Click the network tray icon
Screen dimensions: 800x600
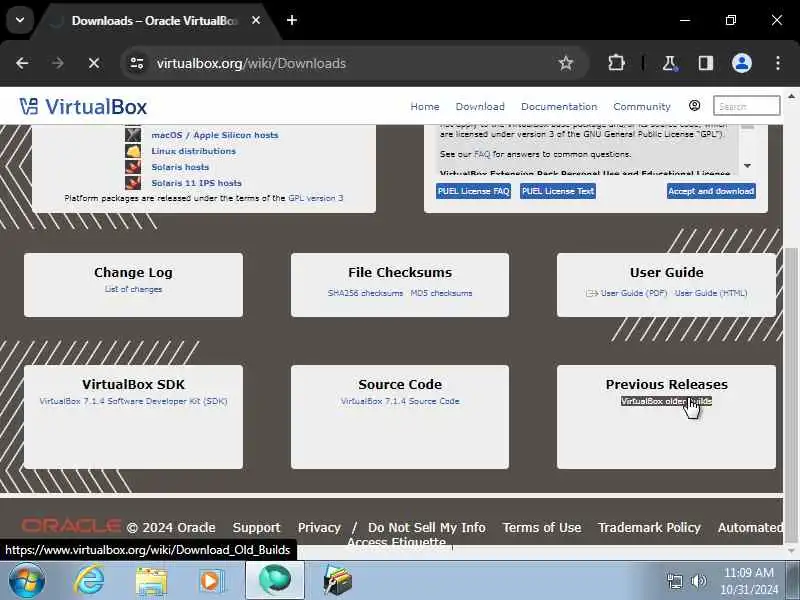tap(674, 581)
